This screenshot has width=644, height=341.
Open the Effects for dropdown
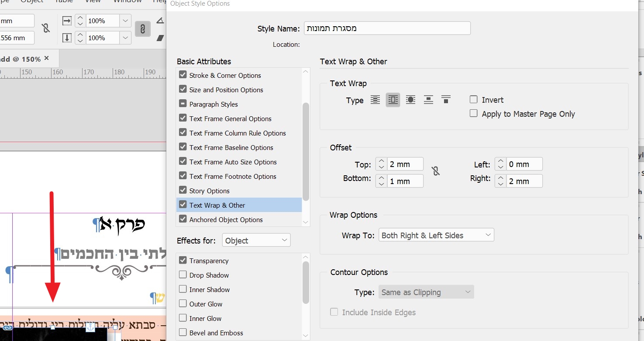(256, 240)
